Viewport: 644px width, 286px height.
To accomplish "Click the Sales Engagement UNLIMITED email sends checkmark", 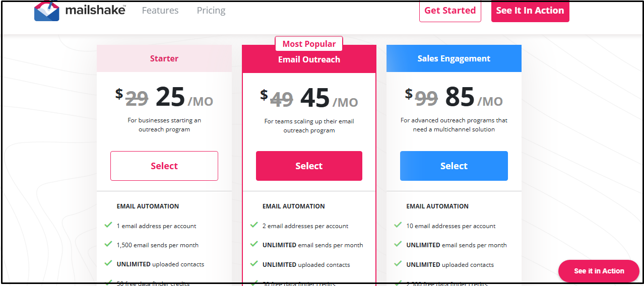I will coord(398,244).
